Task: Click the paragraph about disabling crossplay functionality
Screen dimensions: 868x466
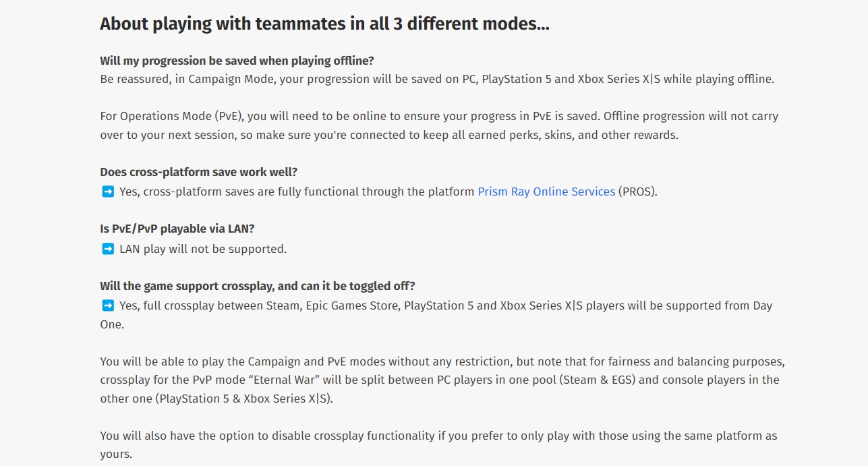Action: pyautogui.click(x=438, y=445)
